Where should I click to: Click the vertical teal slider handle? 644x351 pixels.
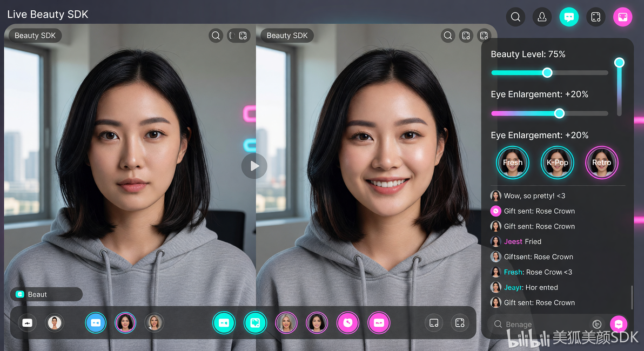[x=619, y=63]
